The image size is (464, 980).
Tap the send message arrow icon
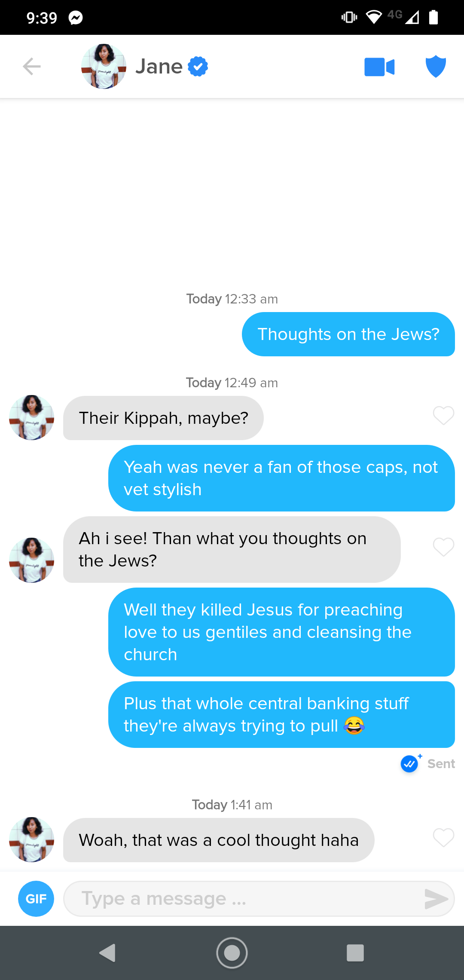pos(436,899)
